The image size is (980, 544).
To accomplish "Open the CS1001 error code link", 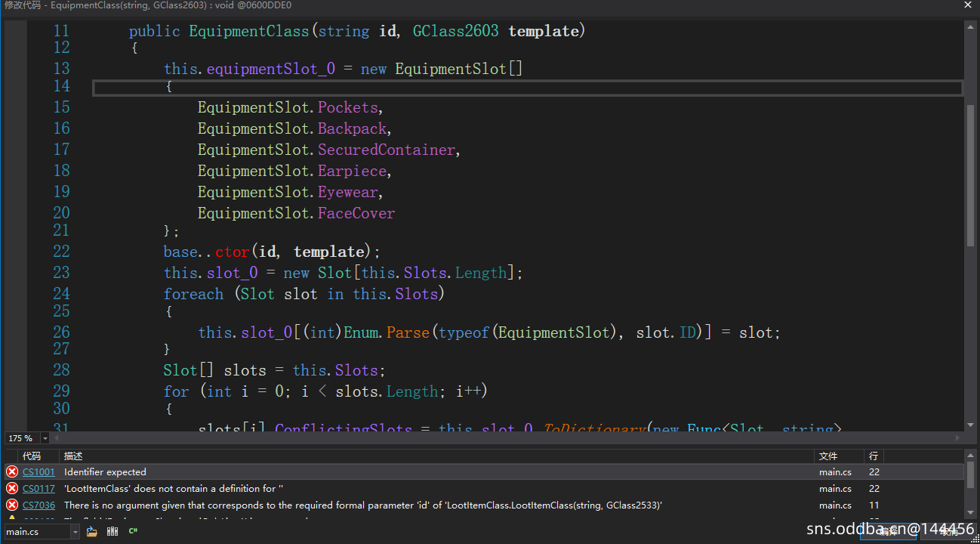I will coord(39,472).
